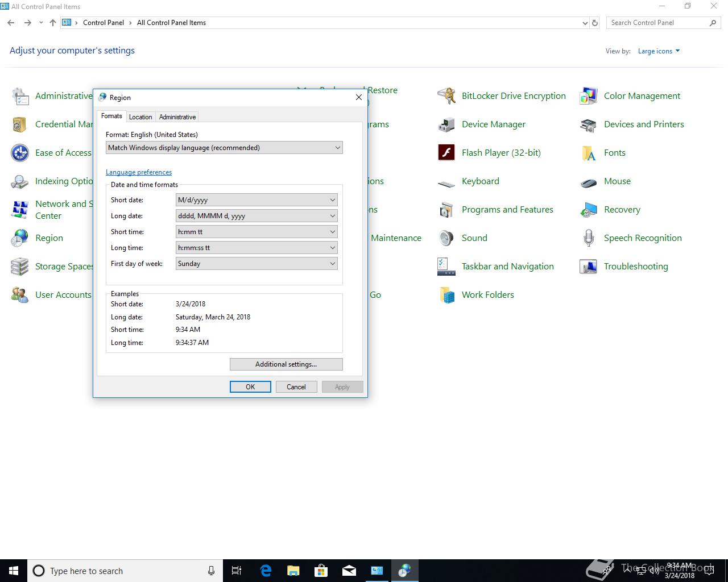
Task: Open the Recovery icon
Action: click(589, 210)
